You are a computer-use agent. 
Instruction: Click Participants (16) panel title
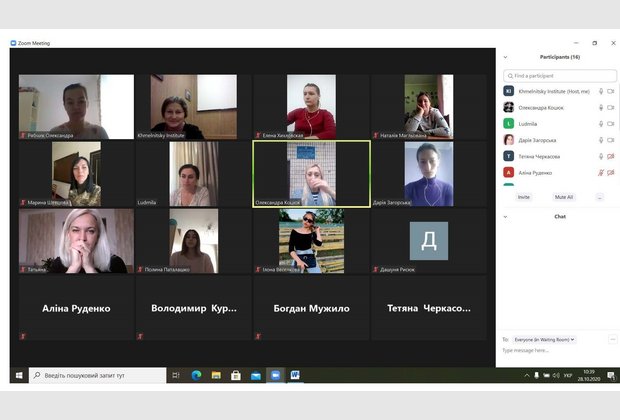(x=560, y=57)
